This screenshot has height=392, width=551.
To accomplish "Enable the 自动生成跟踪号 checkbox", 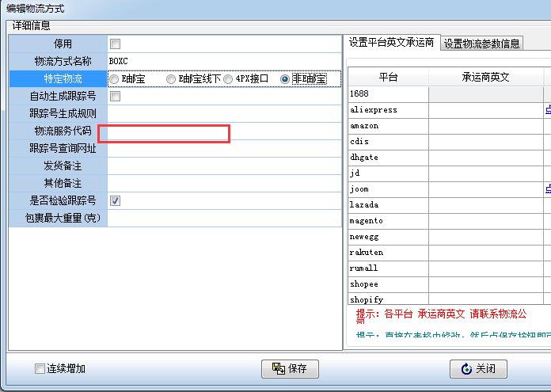I will tap(116, 96).
